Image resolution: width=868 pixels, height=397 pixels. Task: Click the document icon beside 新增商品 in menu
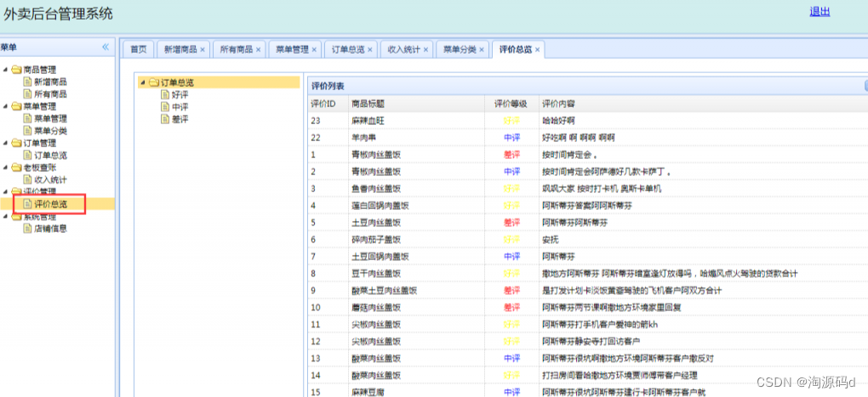(27, 82)
